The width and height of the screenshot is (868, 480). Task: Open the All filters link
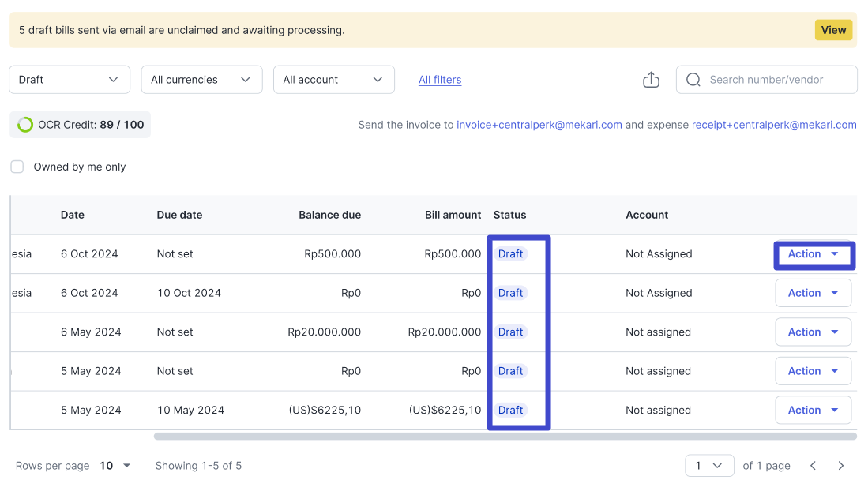tap(440, 80)
